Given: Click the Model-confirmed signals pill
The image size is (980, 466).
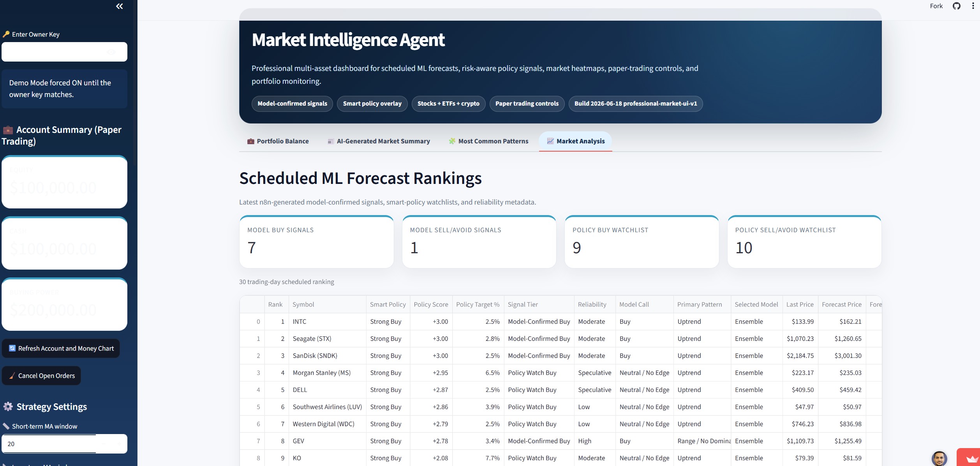Looking at the screenshot, I should tap(292, 104).
